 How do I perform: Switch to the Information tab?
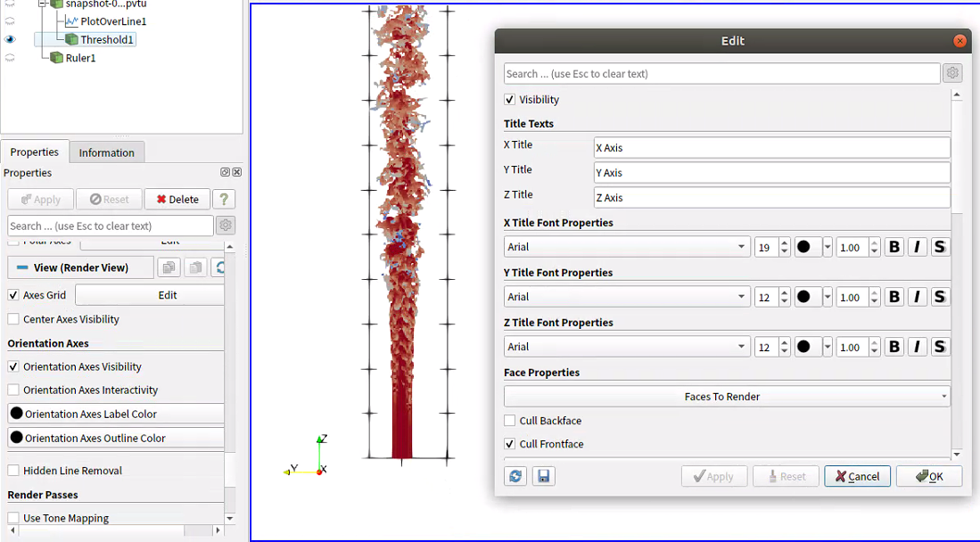(106, 152)
